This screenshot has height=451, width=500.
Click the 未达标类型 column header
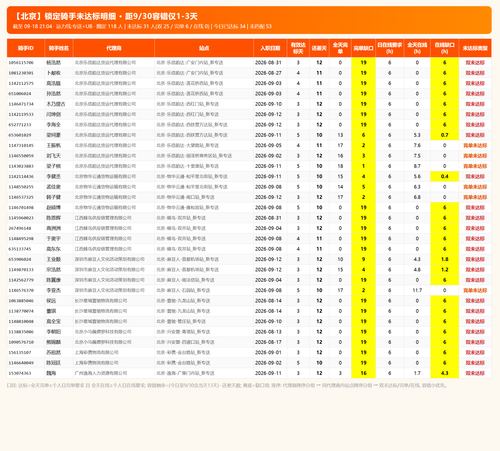coord(475,48)
